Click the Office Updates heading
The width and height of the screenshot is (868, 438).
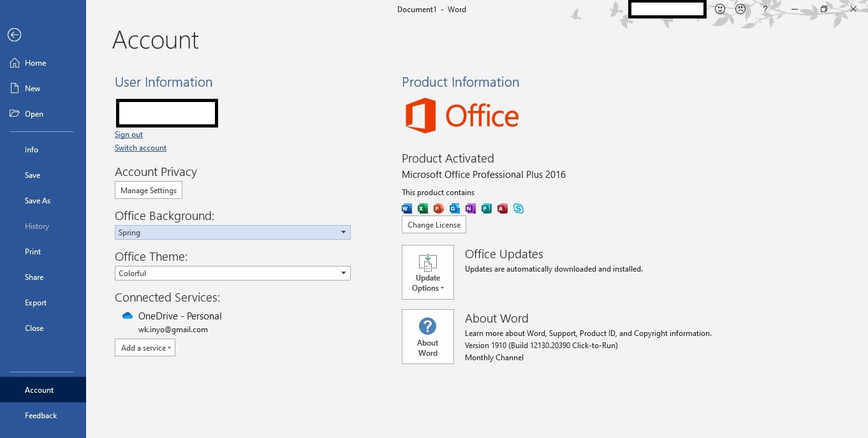[x=504, y=254]
